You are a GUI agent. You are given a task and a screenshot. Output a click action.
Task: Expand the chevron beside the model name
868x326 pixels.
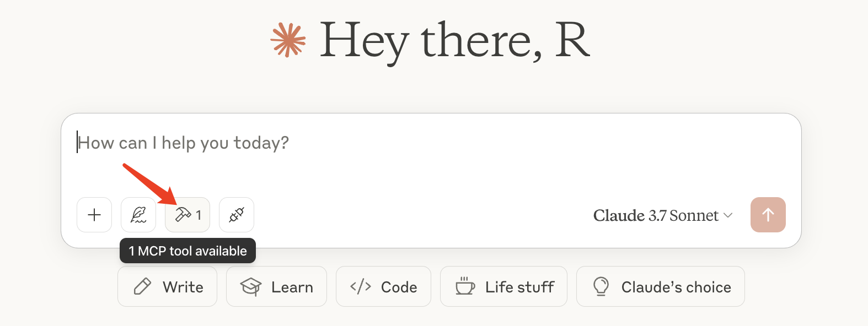[728, 215]
